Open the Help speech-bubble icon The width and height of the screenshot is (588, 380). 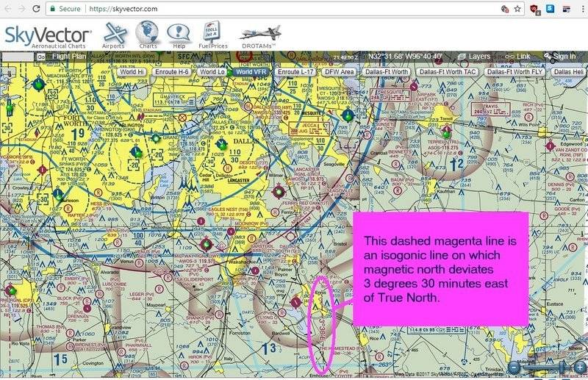coord(179,36)
